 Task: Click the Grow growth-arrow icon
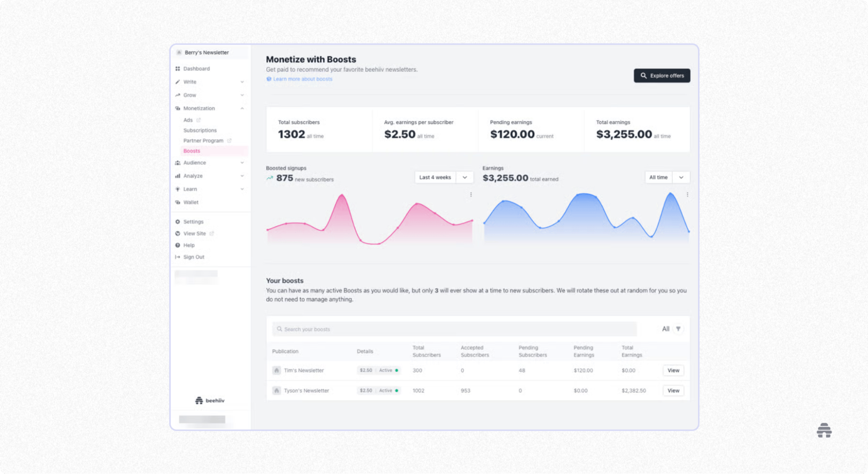tap(178, 95)
